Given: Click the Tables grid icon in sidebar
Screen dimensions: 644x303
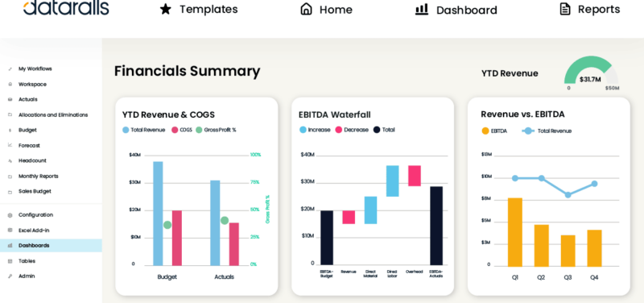Looking at the screenshot, I should [x=10, y=261].
